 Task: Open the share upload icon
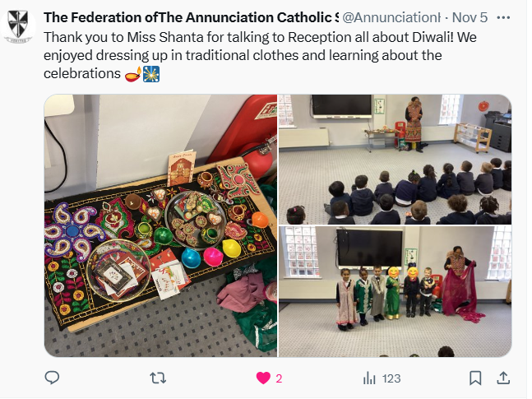503,378
